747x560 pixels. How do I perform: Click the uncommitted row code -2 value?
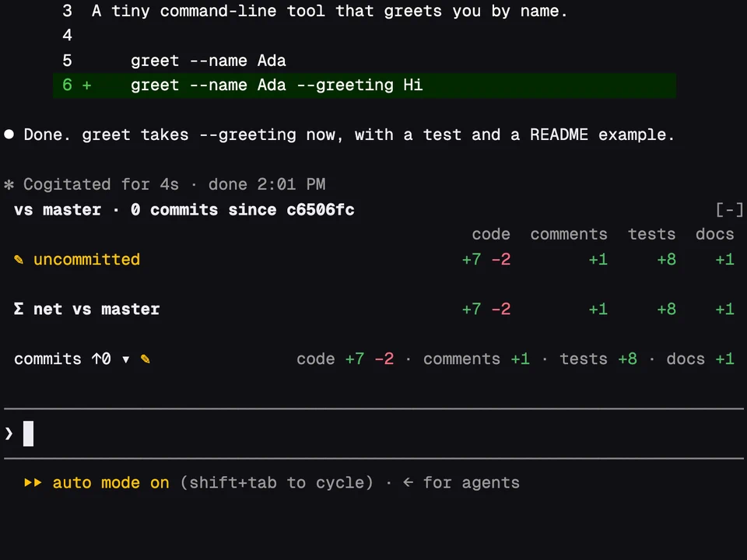click(x=500, y=260)
